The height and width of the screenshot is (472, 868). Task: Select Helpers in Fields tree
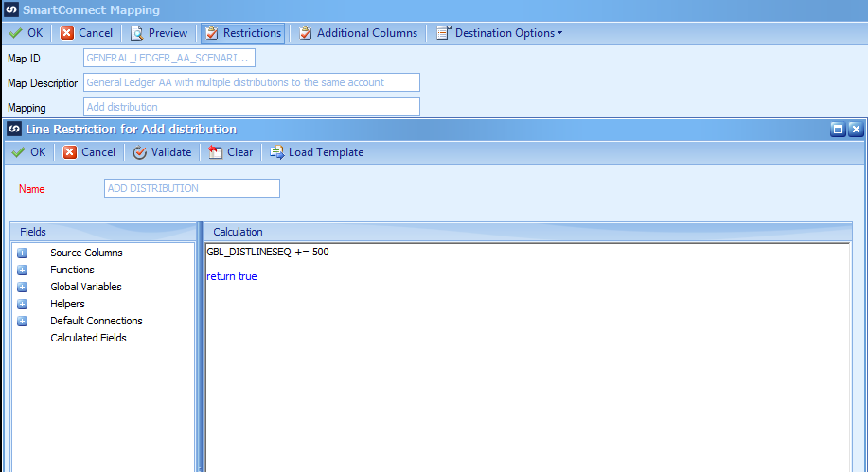pos(67,304)
